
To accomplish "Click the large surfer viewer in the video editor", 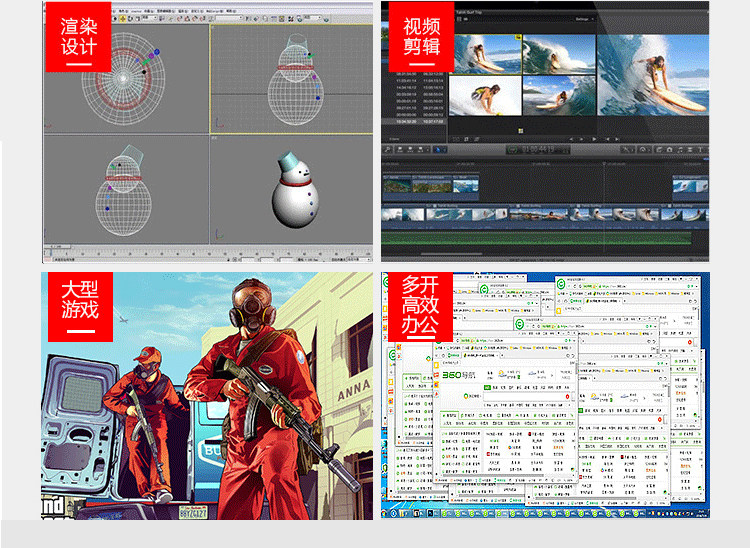I will (x=653, y=75).
